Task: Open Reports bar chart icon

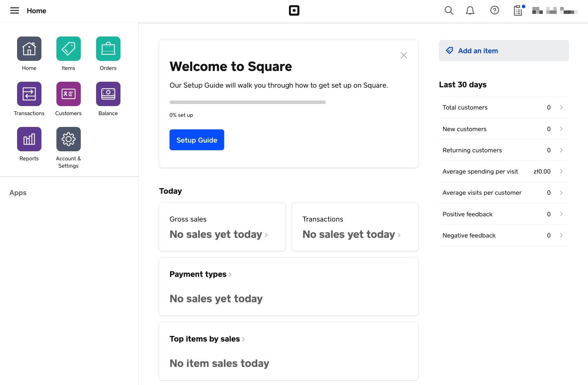Action: 29,139
